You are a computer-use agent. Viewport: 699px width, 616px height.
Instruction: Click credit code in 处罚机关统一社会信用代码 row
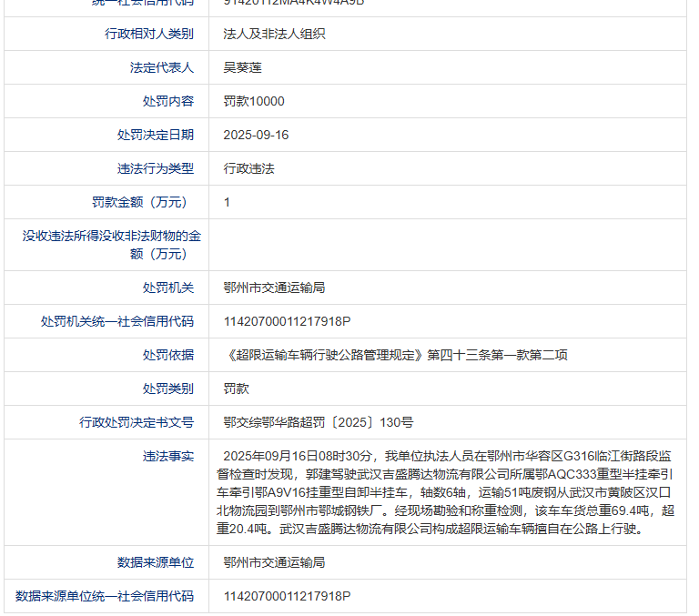pyautogui.click(x=287, y=321)
